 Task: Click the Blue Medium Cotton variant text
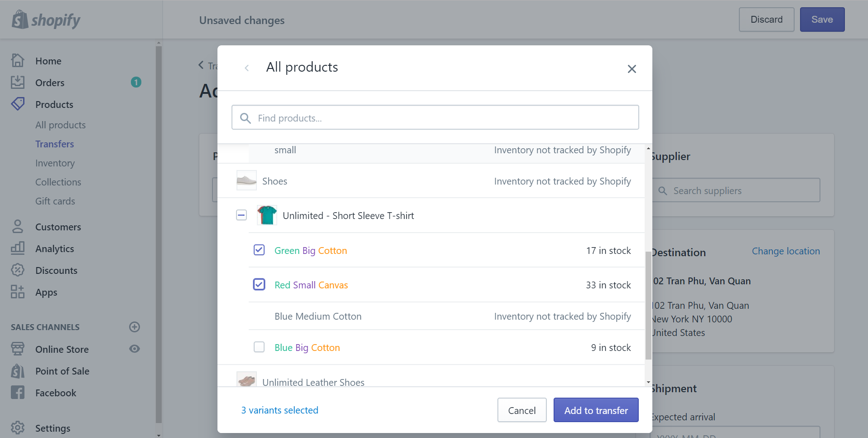pos(318,316)
